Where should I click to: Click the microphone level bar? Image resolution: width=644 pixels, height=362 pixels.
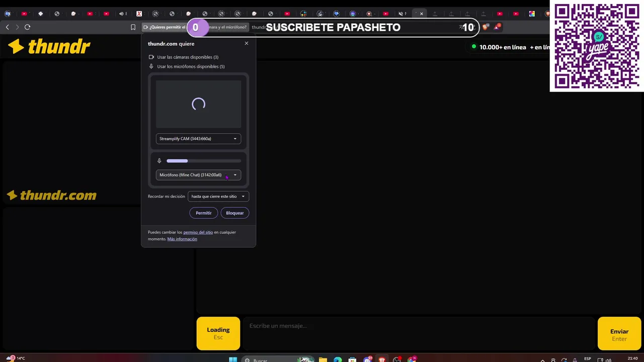pos(204,161)
